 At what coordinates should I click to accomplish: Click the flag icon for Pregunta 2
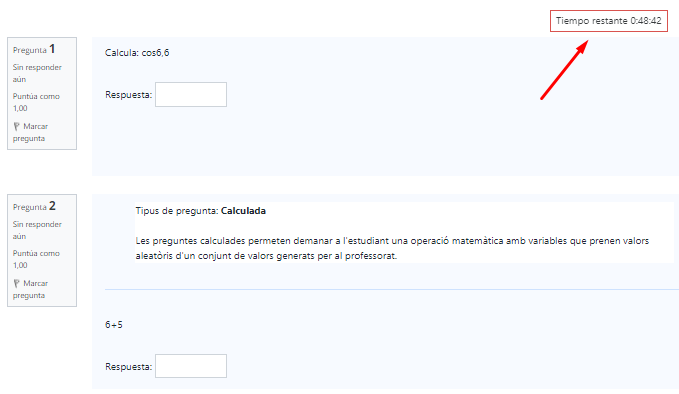coord(16,284)
